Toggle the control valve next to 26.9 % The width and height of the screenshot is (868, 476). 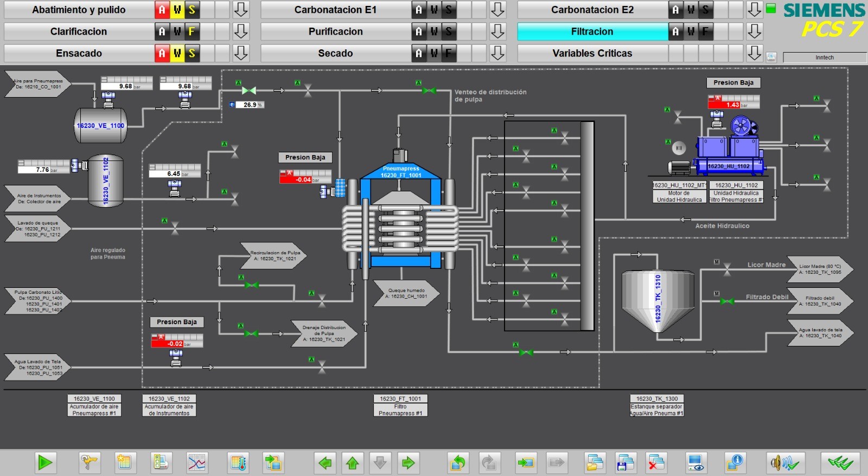click(x=249, y=91)
